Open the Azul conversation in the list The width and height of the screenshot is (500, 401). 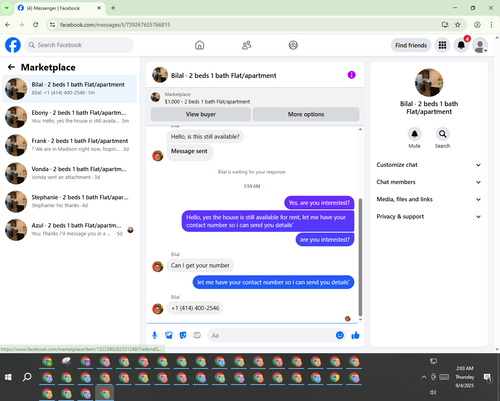[69, 230]
